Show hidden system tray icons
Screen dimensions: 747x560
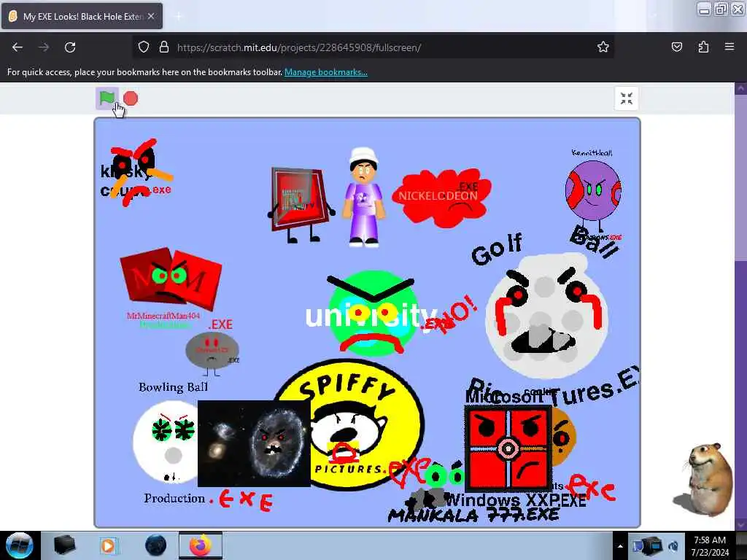click(620, 546)
